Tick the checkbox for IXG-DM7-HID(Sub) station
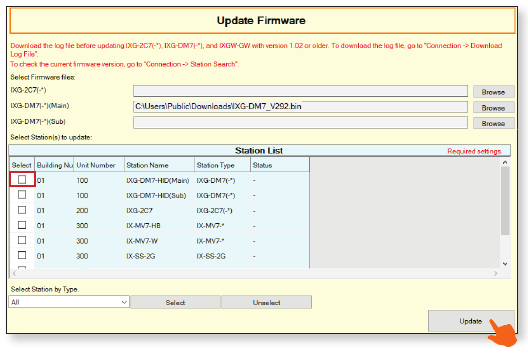Viewport: 528px width, 362px height. coord(22,195)
